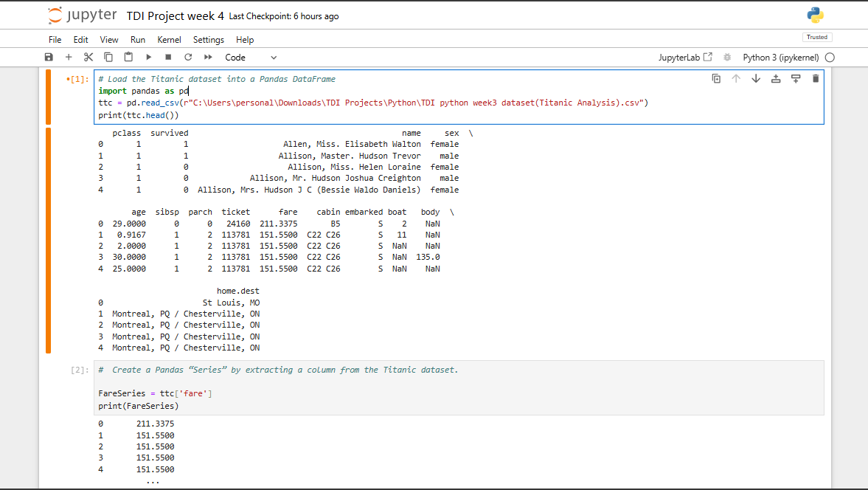Open the Help menu
Viewport: 868px width, 490px height.
[245, 40]
